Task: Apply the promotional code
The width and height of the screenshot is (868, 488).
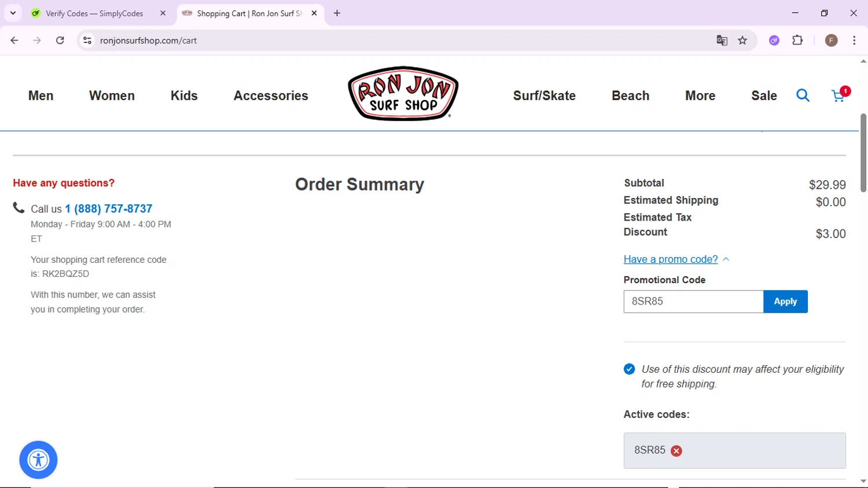Action: 785,302
